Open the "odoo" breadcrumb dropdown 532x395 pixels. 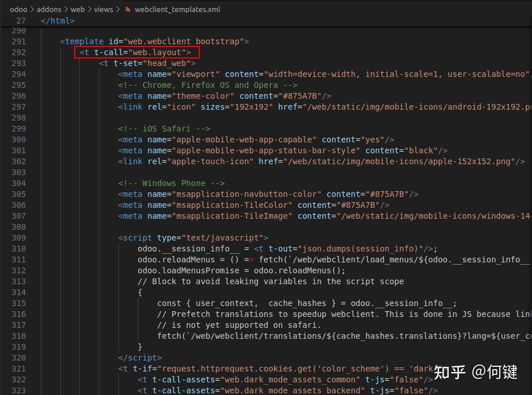[x=18, y=9]
